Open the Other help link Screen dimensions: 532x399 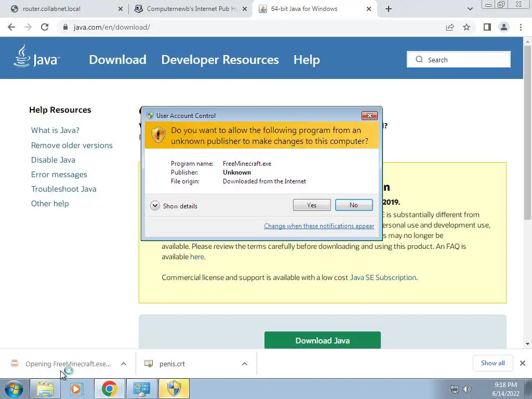pos(50,204)
